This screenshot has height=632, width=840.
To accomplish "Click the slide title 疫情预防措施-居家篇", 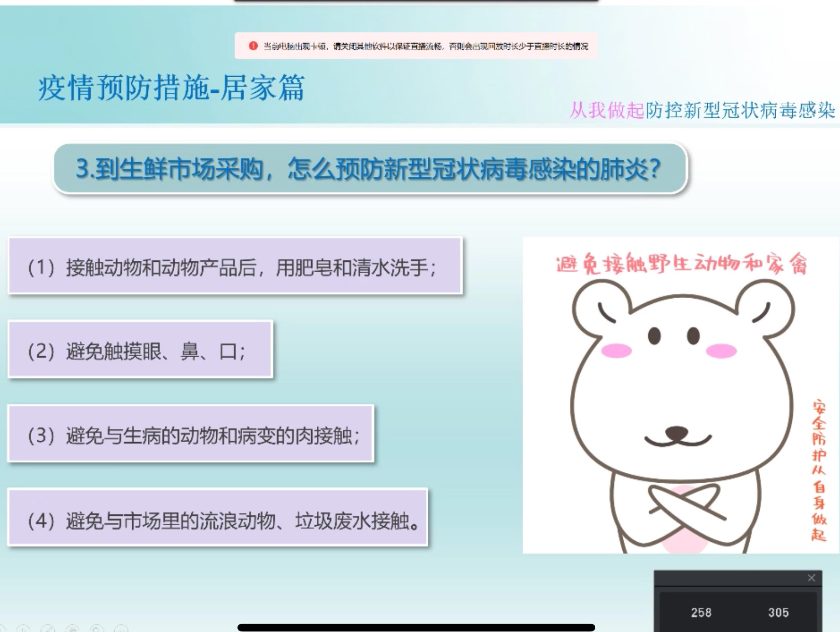I will point(171,88).
